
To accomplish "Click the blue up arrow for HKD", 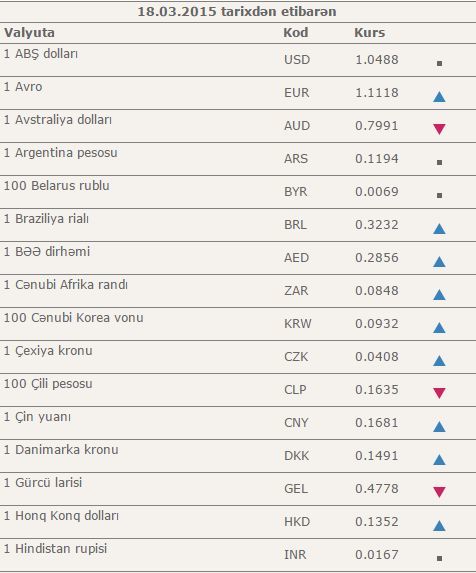I will 439,525.
